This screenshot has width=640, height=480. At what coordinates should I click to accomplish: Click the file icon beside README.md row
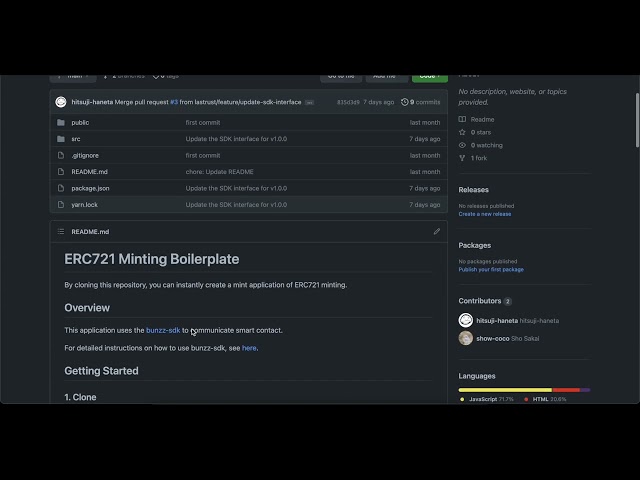[61, 172]
